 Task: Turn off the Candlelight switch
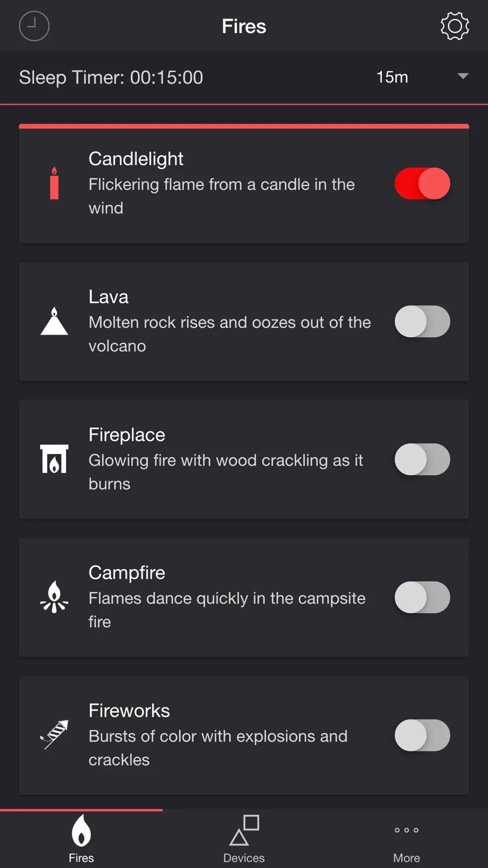(422, 183)
